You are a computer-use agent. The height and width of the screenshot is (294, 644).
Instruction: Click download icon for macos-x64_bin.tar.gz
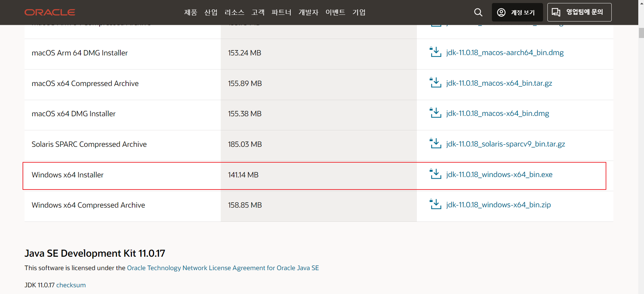pyautogui.click(x=435, y=83)
